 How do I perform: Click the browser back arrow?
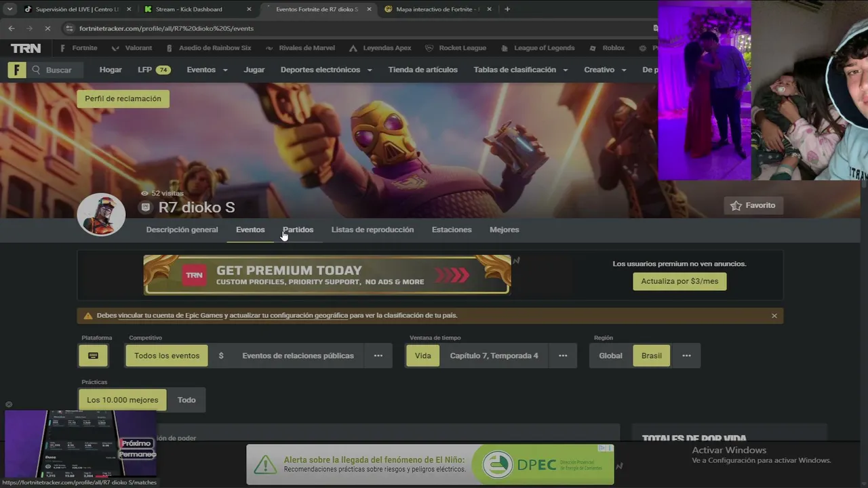click(x=12, y=28)
